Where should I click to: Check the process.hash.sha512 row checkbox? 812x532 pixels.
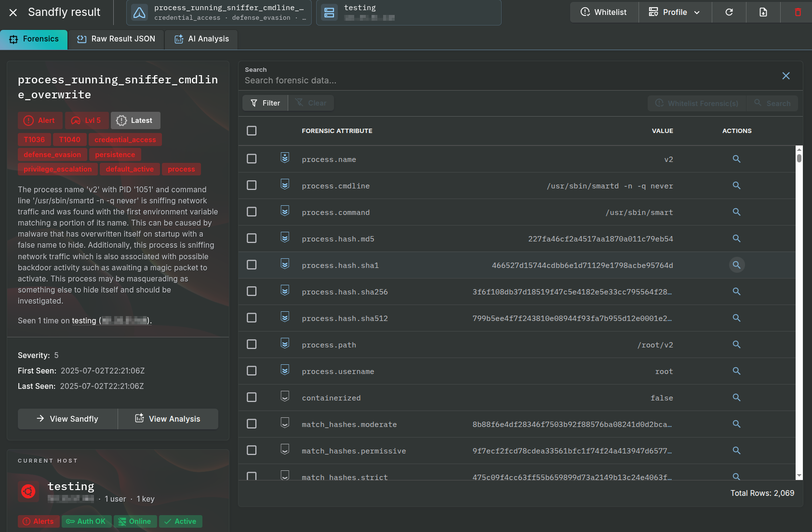click(x=252, y=318)
